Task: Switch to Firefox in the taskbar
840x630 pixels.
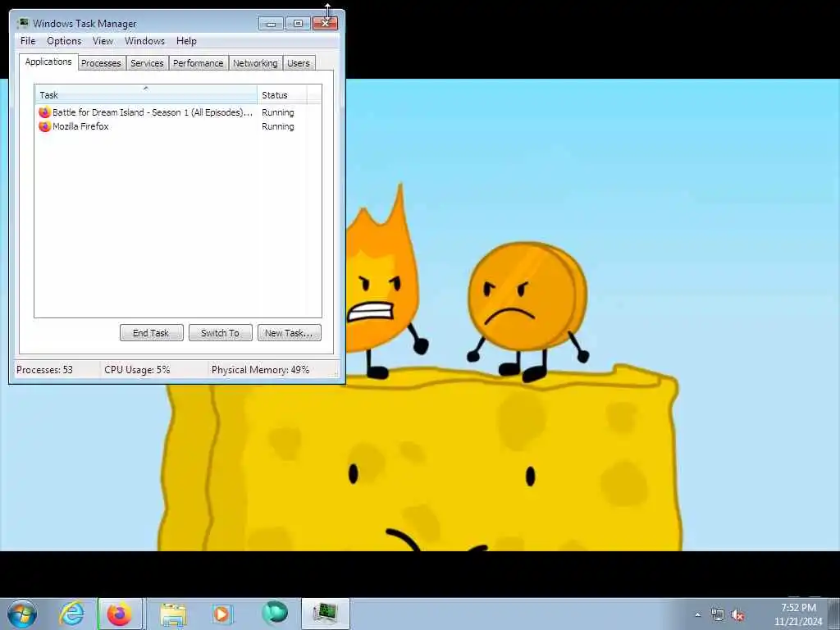Action: pyautogui.click(x=120, y=614)
